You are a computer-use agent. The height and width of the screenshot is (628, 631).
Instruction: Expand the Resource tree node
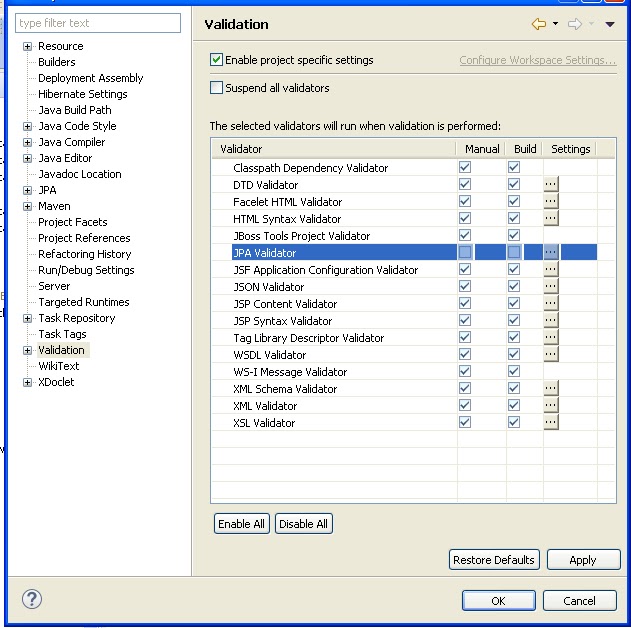[x=28, y=46]
